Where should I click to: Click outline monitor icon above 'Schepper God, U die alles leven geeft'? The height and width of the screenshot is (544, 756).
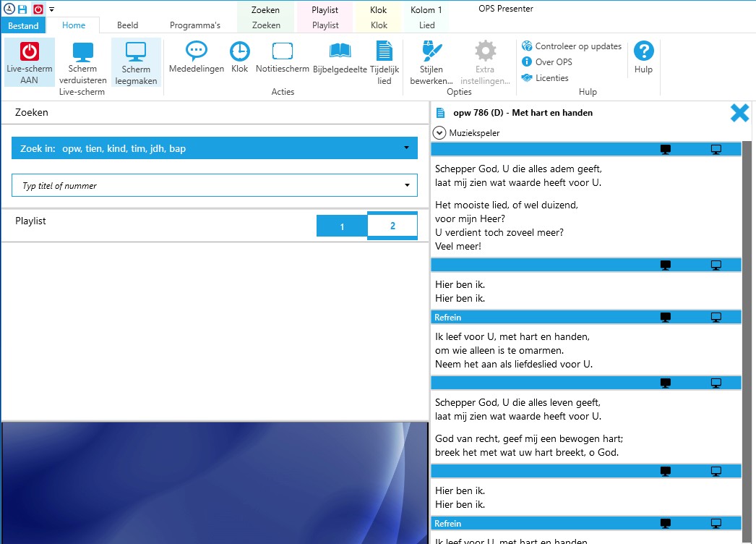[716, 383]
